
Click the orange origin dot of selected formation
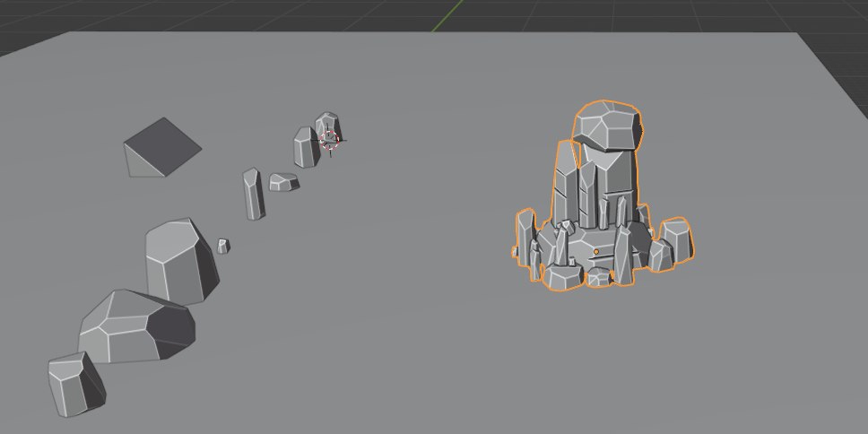point(596,252)
